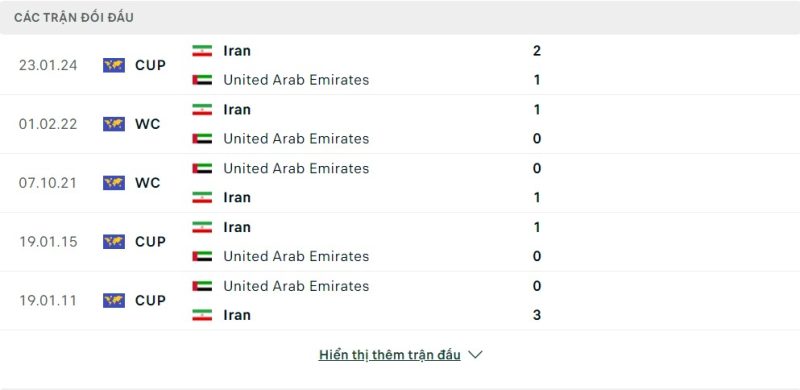This screenshot has width=800, height=390.
Task: Open United Arab Emirates from the 23.01.24 match
Action: click(x=296, y=80)
